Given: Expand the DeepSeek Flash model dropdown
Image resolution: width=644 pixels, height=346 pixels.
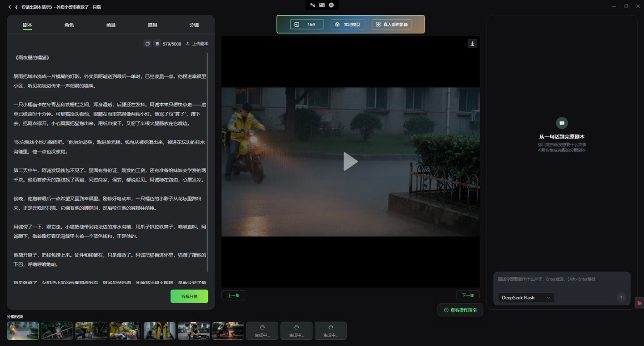Looking at the screenshot, I should coord(526,298).
